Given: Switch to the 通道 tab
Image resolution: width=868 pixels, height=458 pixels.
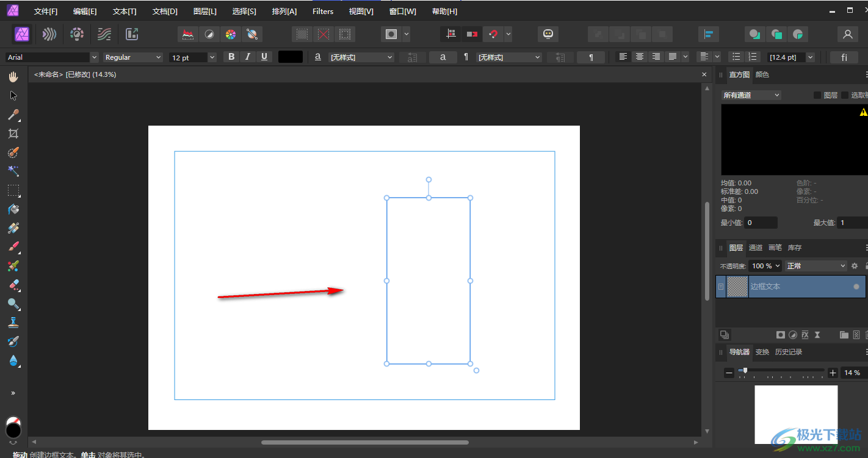Looking at the screenshot, I should tap(756, 248).
